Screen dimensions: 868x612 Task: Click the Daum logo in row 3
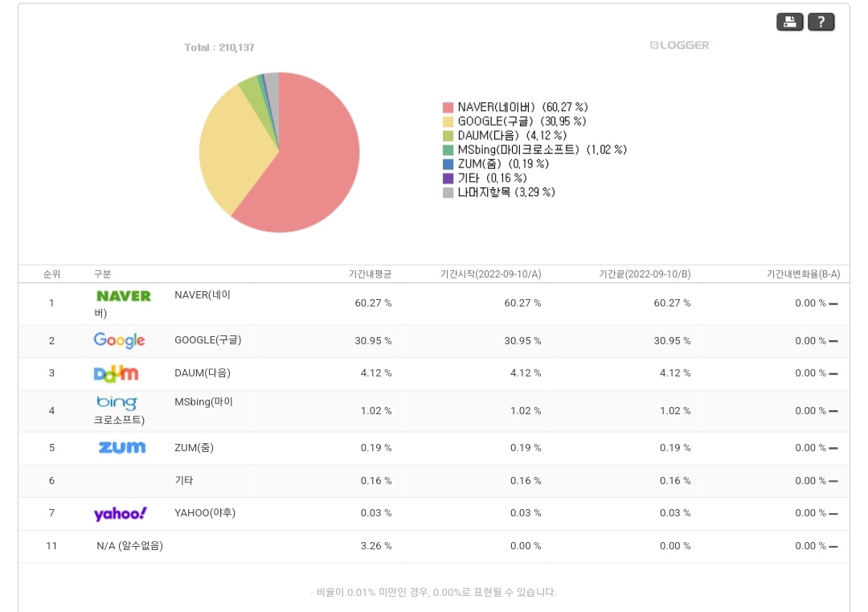click(x=117, y=374)
